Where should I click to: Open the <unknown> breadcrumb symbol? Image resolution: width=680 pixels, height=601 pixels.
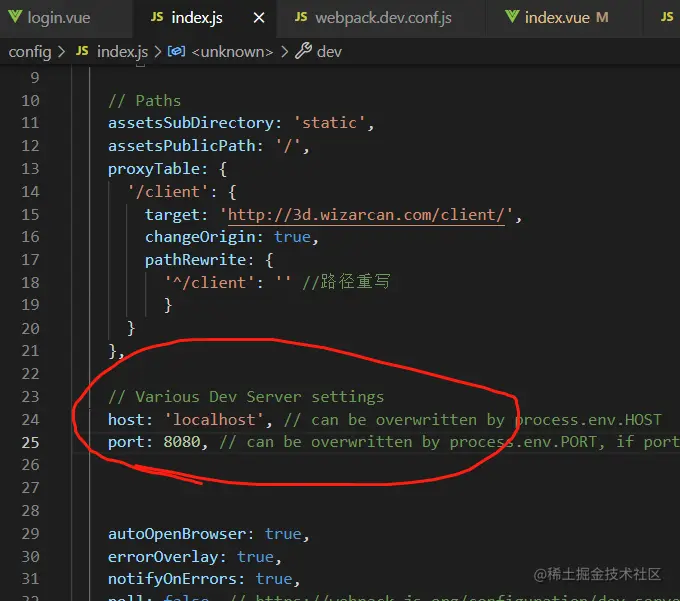(232, 52)
